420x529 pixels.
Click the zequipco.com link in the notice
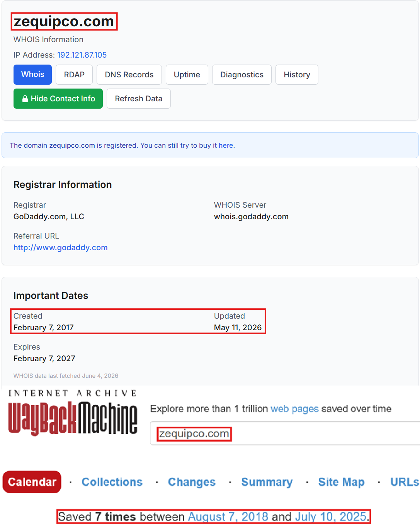(72, 145)
